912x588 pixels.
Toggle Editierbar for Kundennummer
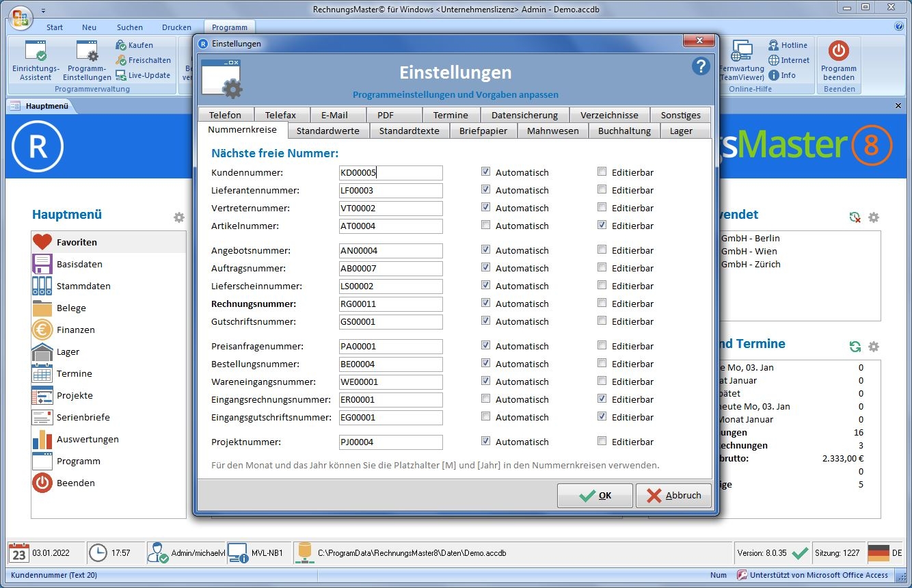pos(602,172)
